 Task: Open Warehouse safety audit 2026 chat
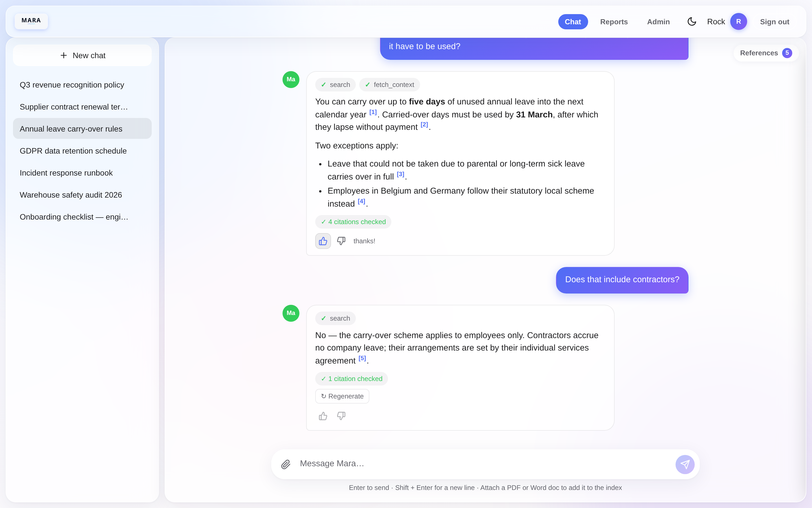(82, 195)
